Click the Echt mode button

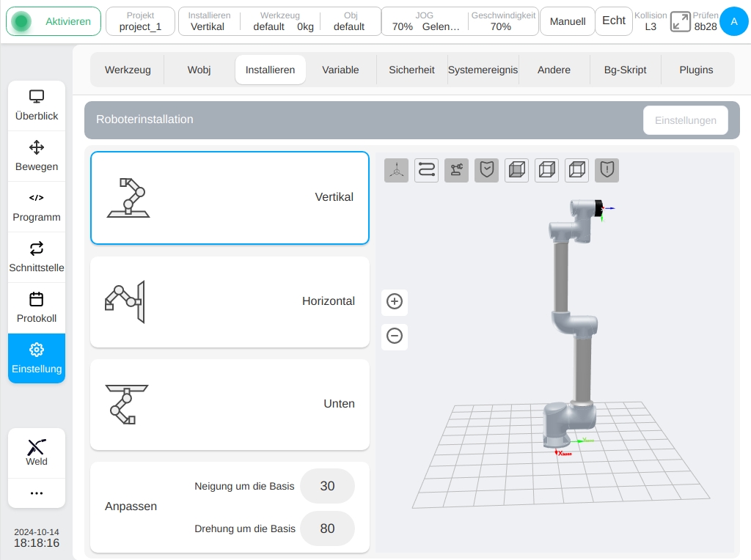click(x=614, y=21)
